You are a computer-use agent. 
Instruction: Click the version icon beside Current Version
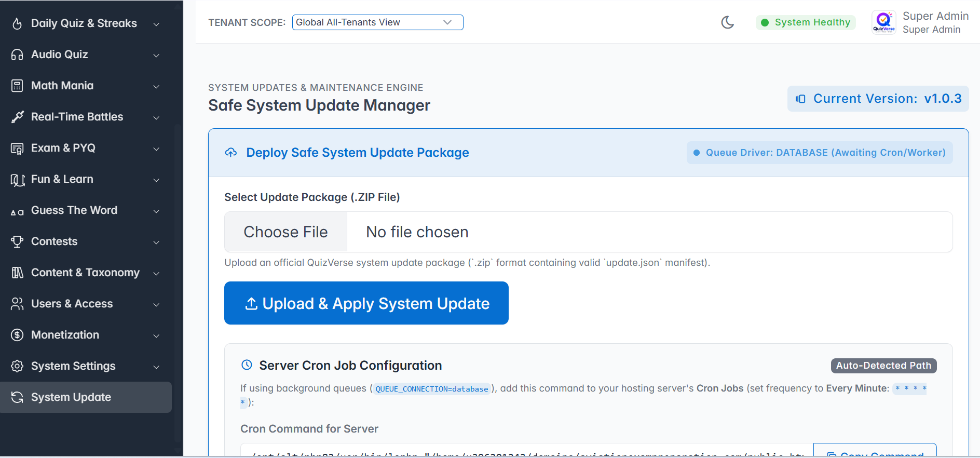point(800,99)
